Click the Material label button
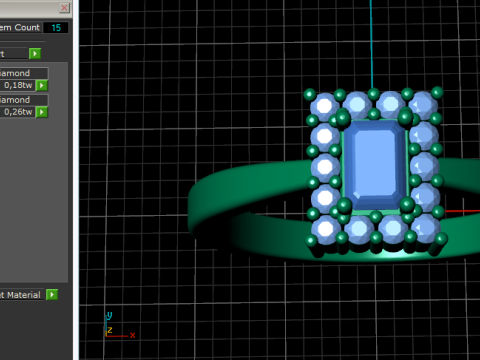Viewport: 480px width, 360px height. coord(22,295)
